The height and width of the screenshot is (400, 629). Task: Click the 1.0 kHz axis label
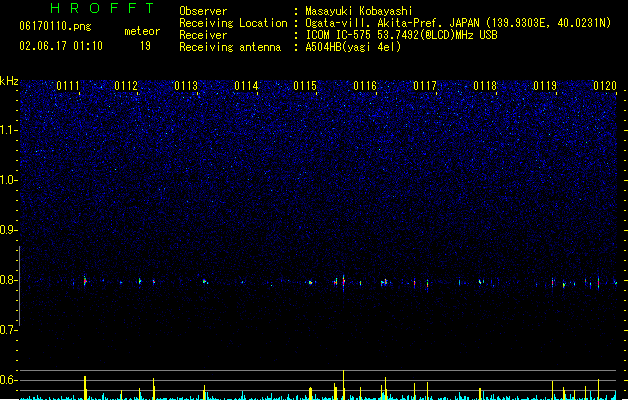(x=8, y=180)
